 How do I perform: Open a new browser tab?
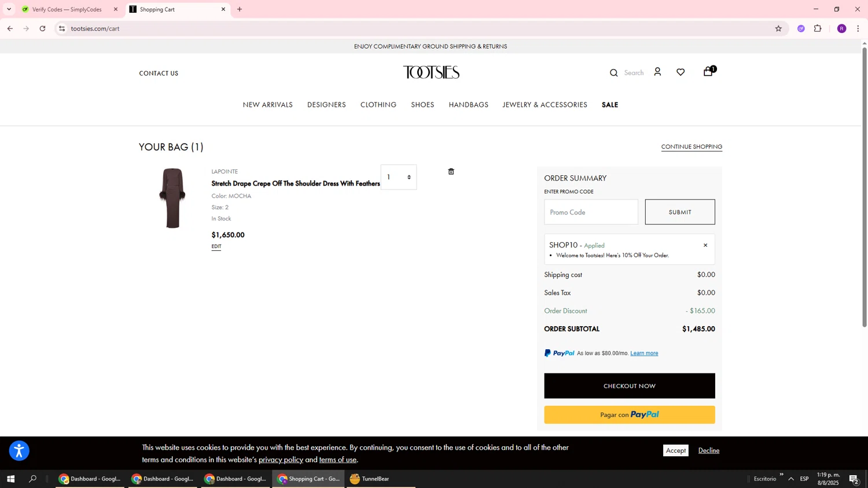(x=240, y=9)
